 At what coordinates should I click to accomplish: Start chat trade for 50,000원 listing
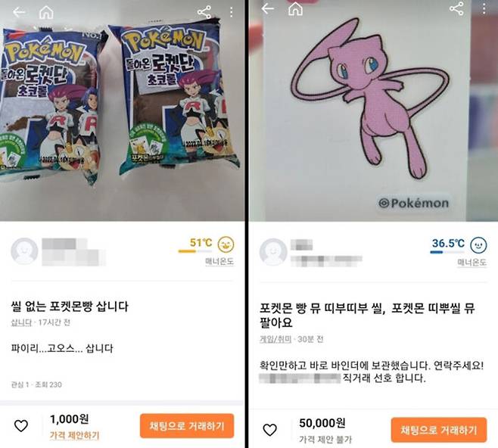point(439,430)
